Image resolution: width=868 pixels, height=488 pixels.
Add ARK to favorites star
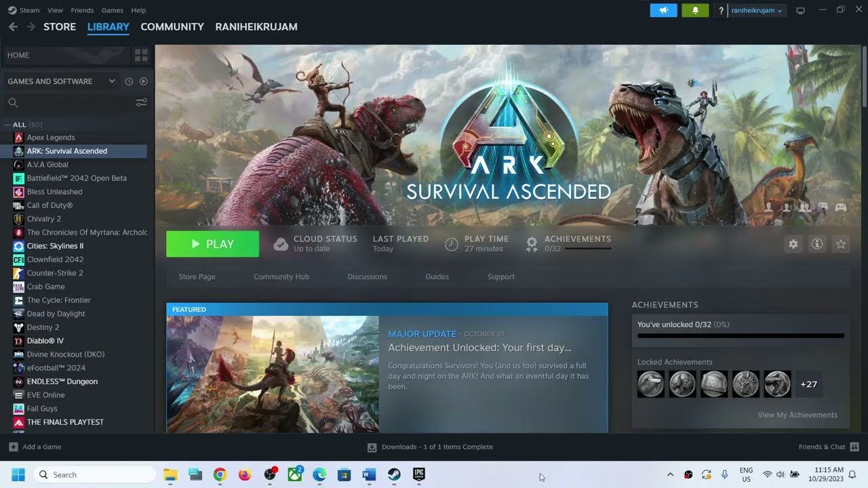pos(841,244)
